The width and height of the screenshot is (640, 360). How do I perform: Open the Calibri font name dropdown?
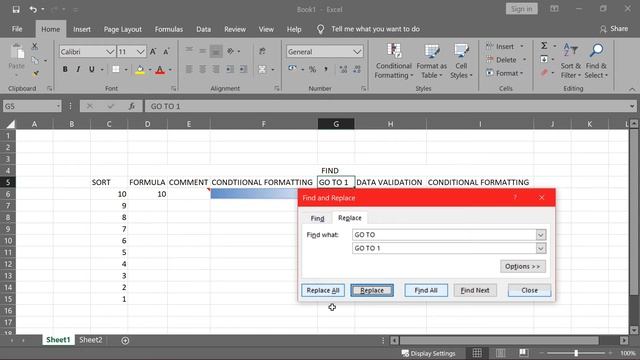pyautogui.click(x=110, y=52)
